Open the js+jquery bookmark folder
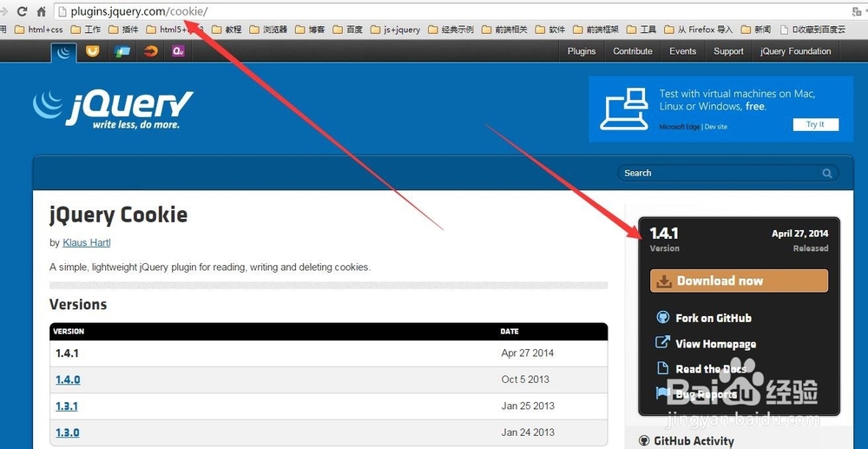 click(x=395, y=30)
